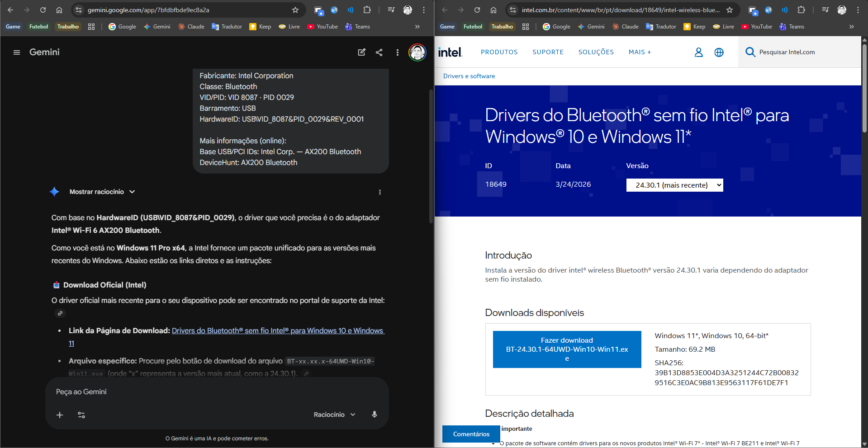The image size is (868, 448).
Task: Open Chrome three-dot menu in Intel window
Action: point(858,10)
